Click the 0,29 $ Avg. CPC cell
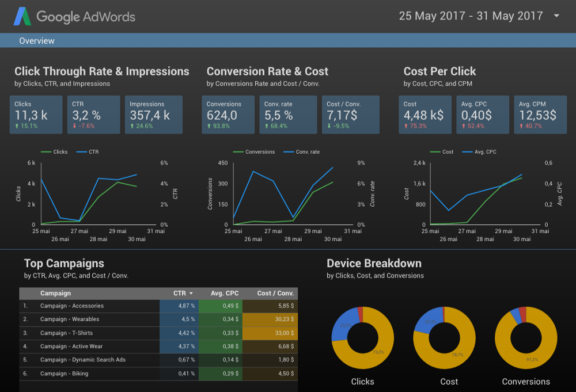The width and height of the screenshot is (576, 392). [221, 373]
